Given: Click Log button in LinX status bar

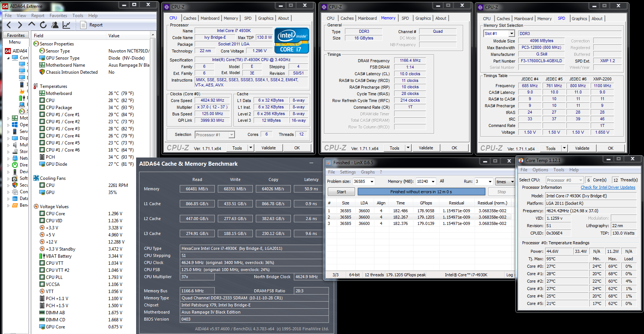Looking at the screenshot, I should tap(509, 275).
